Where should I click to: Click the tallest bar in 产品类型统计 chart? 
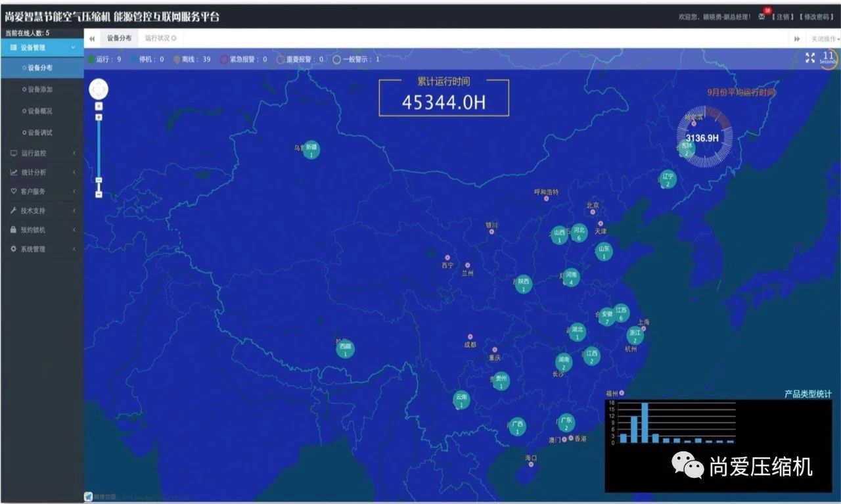coord(645,423)
